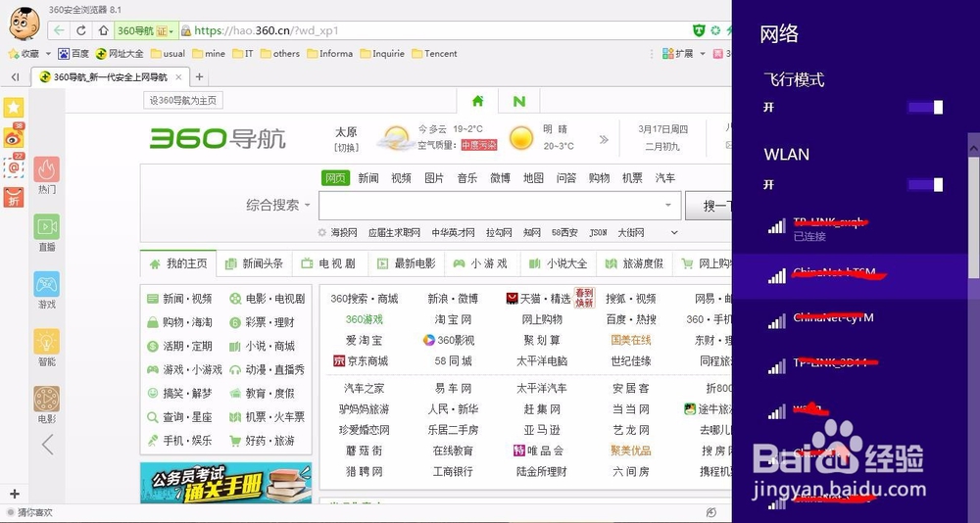Open the usual bookmark folder
Image resolution: width=980 pixels, height=523 pixels.
(168, 54)
